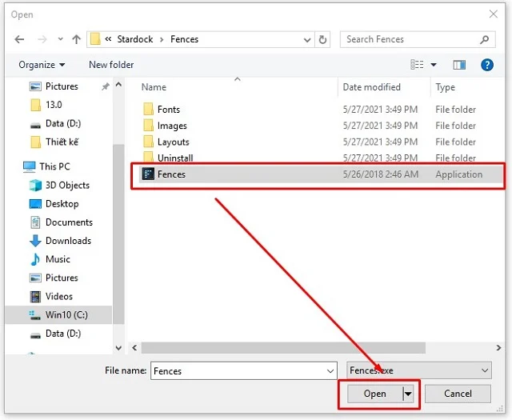
Task: Click the magnifier search icon
Action: click(485, 39)
